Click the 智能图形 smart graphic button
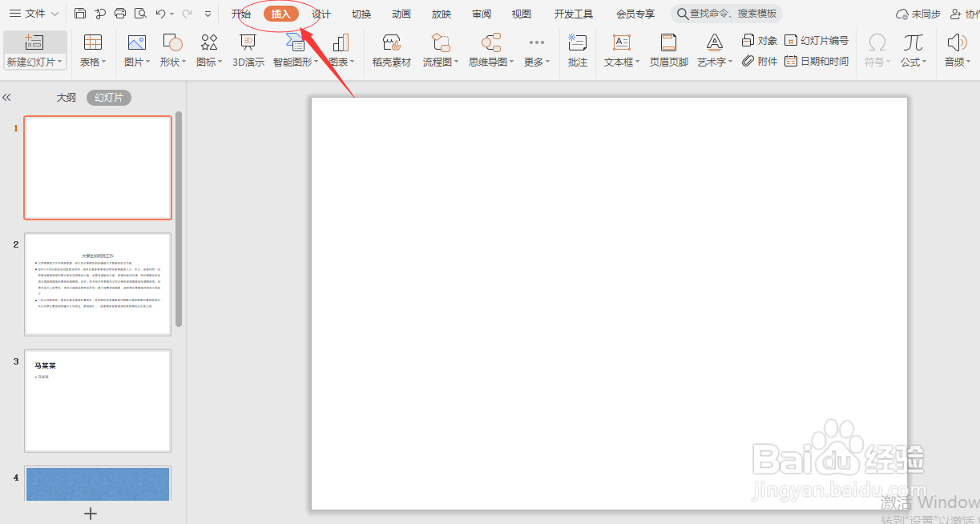980x524 pixels. click(x=296, y=50)
